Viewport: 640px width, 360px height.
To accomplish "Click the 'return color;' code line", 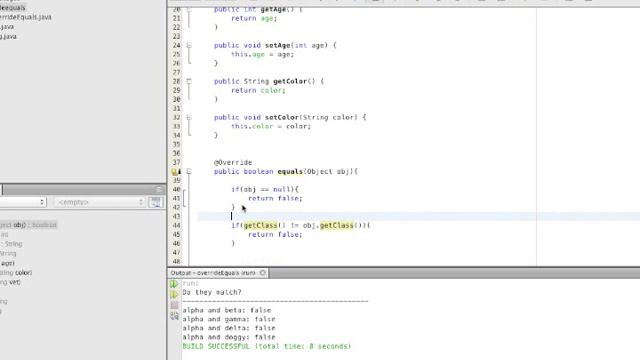I will [x=258, y=91].
